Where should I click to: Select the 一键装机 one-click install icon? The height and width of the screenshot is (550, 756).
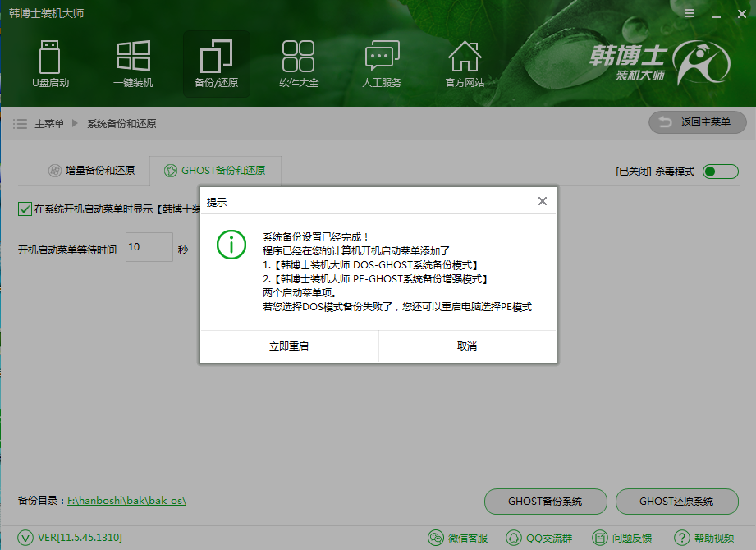[133, 64]
